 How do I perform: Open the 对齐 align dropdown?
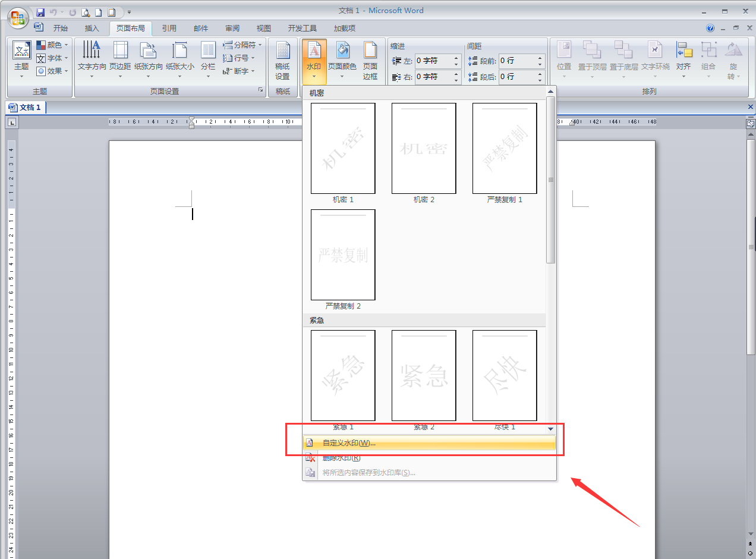683,60
